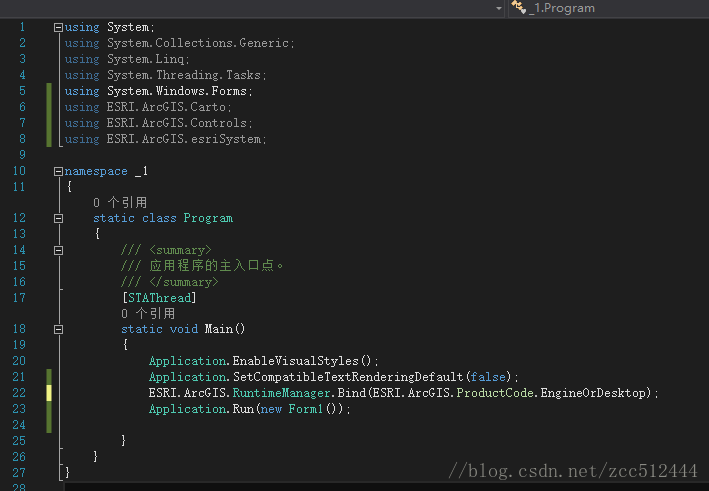Click 'RuntimeManager' in the Bind line
The width and height of the screenshot is (709, 491).
281,392
